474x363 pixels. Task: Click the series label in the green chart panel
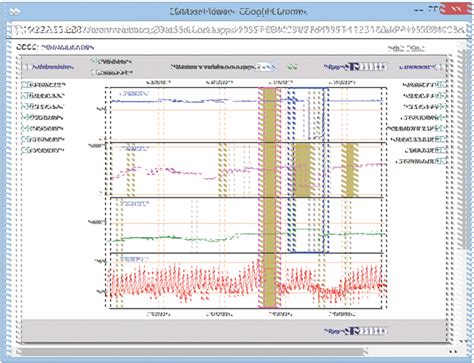(134, 203)
